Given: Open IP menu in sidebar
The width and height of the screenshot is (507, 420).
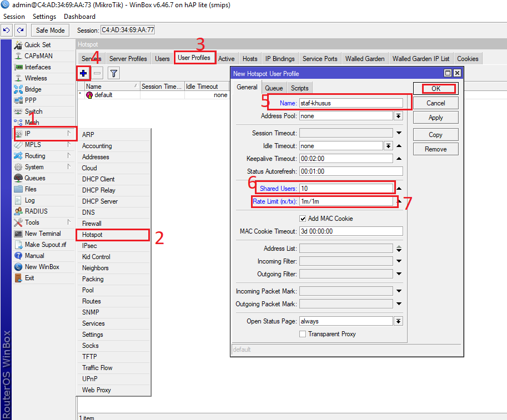Looking at the screenshot, I should [46, 134].
